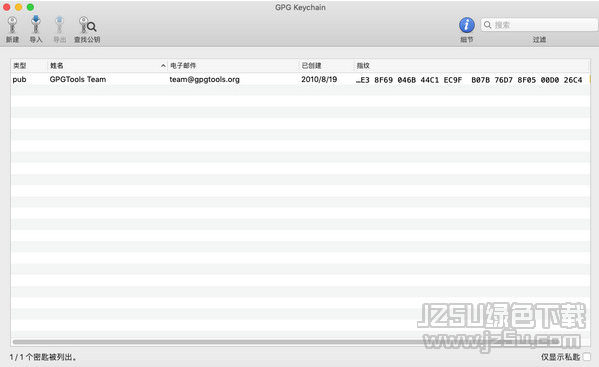Viewport: 599px width, 367px height.
Task: Click the 2010/8/19 creation date cell
Action: coord(319,79)
